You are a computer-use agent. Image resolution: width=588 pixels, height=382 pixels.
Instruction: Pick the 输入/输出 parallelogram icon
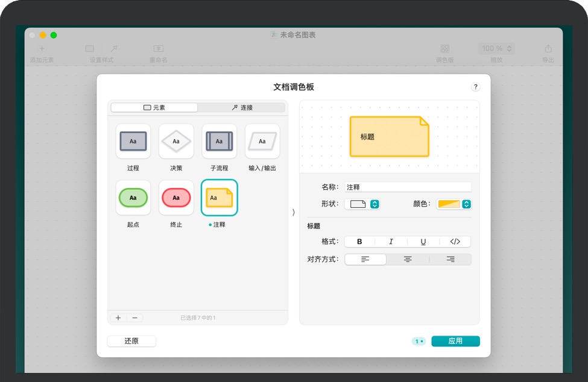click(262, 141)
